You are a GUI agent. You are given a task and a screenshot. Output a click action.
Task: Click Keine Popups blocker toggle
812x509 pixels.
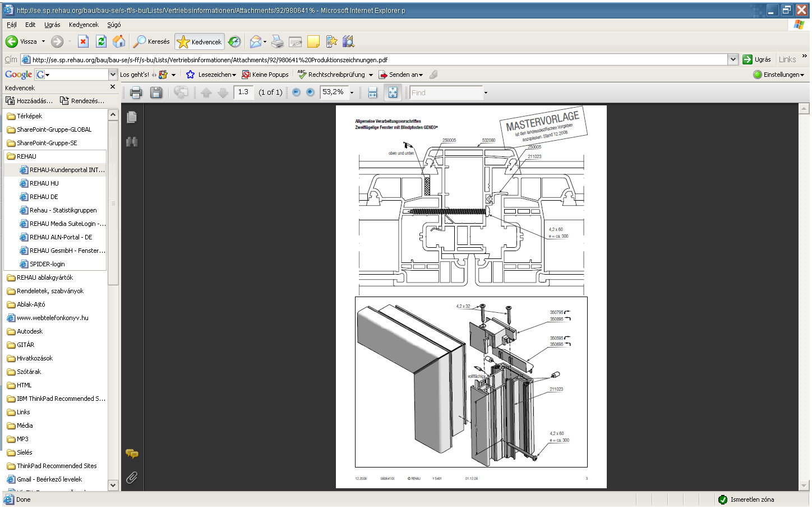265,75
